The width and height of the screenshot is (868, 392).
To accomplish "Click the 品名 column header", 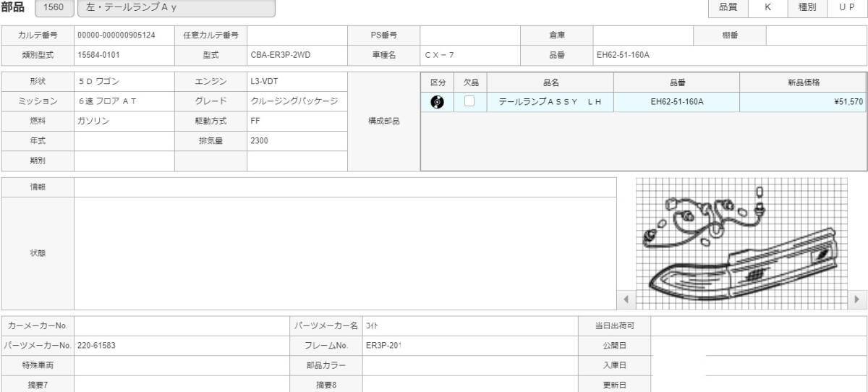I will pos(550,82).
